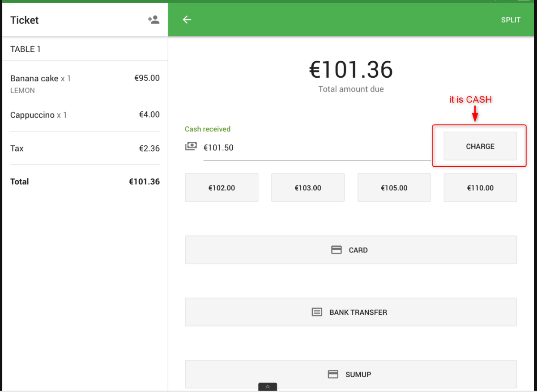
Task: Choose the €103.00 quick cash amount
Action: click(x=308, y=188)
